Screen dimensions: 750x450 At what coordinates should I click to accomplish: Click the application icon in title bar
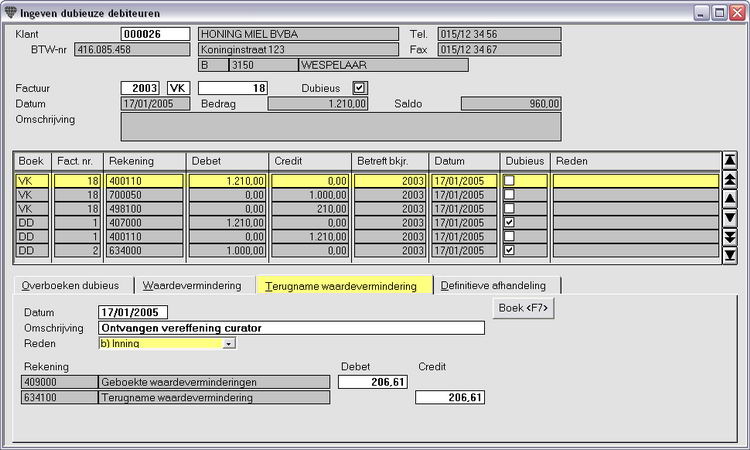10,12
